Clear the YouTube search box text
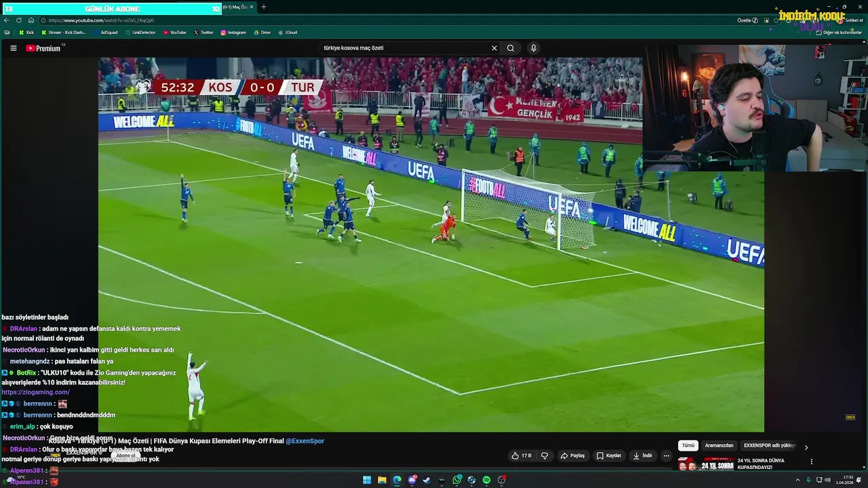The height and width of the screenshot is (488, 868). tap(494, 48)
